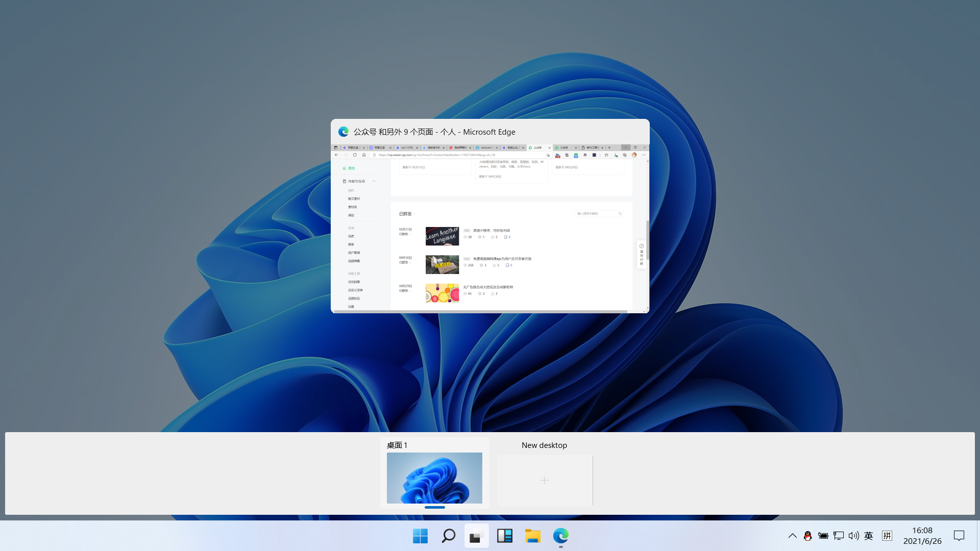Switch to Microsoft Edge via its taskbar icon
The width and height of the screenshot is (980, 551).
click(x=560, y=536)
